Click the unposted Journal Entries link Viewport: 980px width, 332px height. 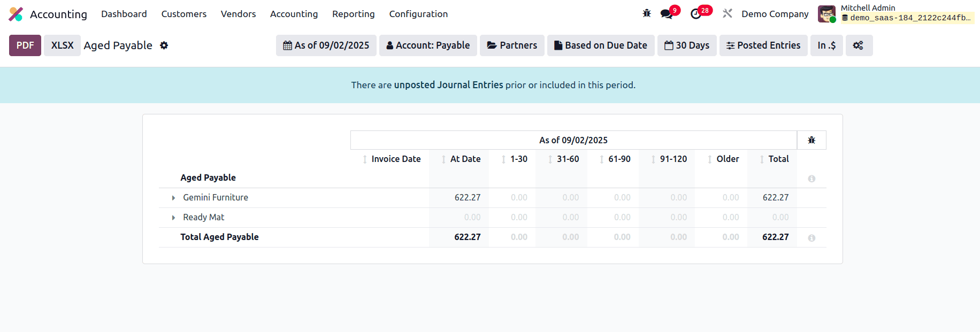click(448, 84)
